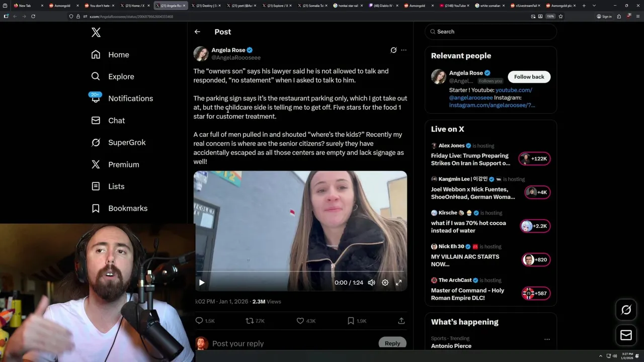The height and width of the screenshot is (362, 644).
Task: Open Home in the X sidebar
Action: point(110,55)
